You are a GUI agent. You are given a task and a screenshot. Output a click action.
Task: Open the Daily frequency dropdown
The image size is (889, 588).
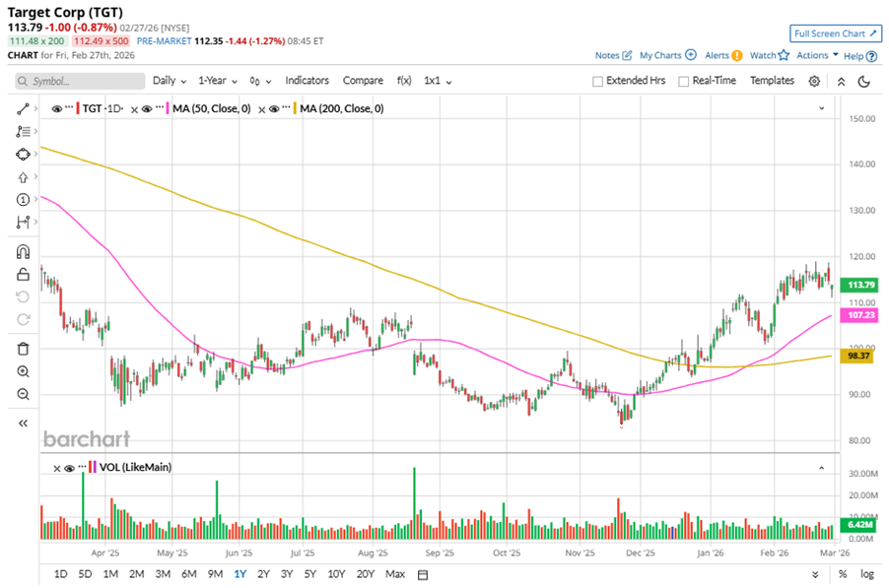[169, 81]
